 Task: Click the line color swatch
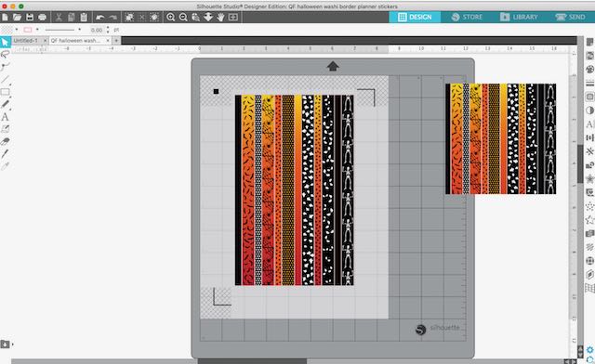(28, 30)
